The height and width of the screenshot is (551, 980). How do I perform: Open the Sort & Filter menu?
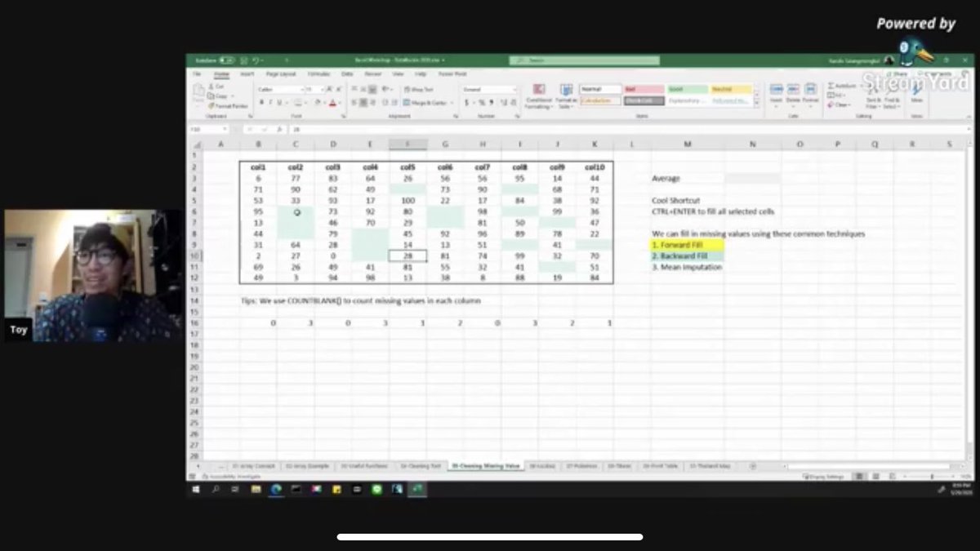[875, 98]
